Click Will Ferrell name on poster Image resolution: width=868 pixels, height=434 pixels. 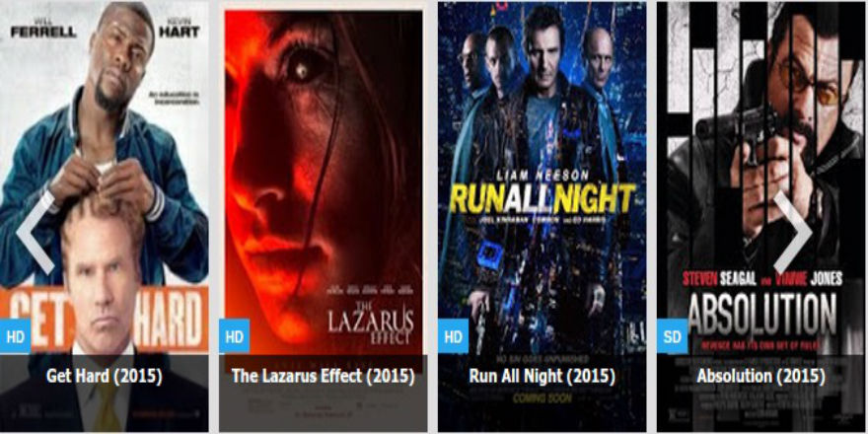point(43,29)
